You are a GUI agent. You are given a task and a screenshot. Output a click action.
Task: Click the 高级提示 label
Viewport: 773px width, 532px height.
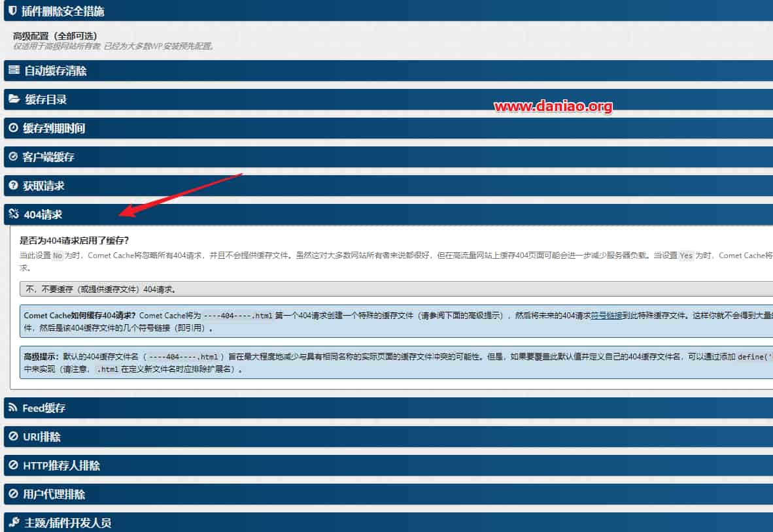[x=41, y=357]
